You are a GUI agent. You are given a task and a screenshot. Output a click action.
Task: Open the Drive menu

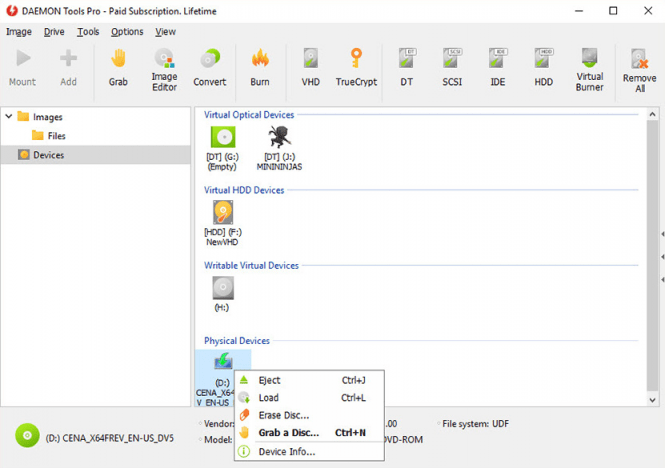(54, 32)
